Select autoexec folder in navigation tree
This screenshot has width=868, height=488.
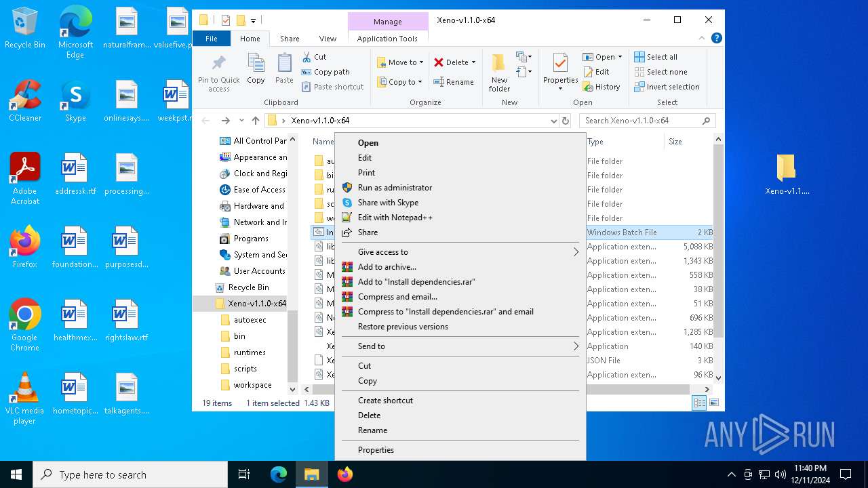250,320
